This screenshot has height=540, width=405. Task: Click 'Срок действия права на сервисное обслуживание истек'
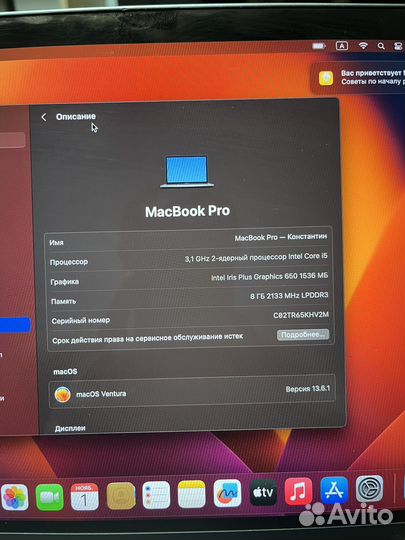[147, 339]
